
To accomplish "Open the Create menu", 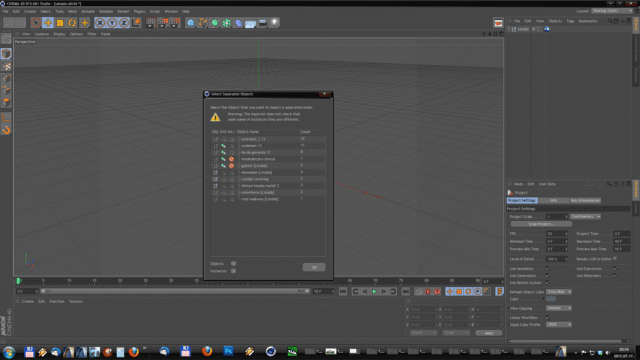I will [30, 11].
